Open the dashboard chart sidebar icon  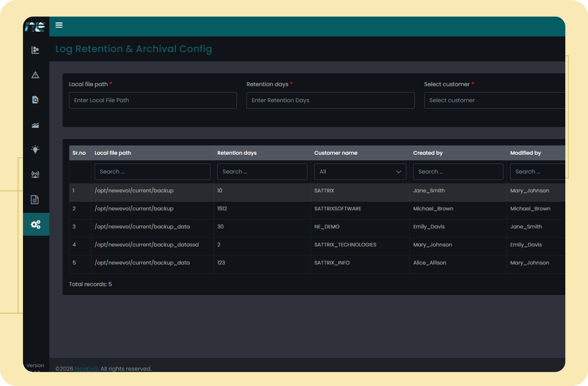click(35, 50)
